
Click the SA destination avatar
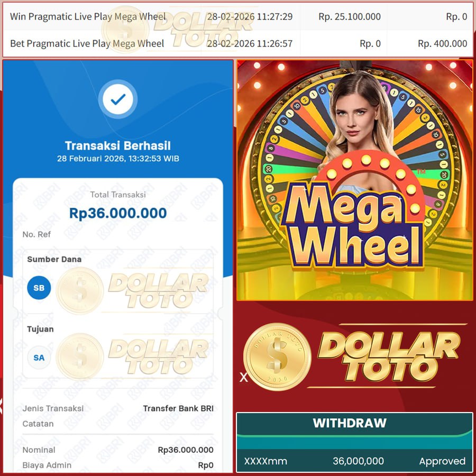pos(39,358)
